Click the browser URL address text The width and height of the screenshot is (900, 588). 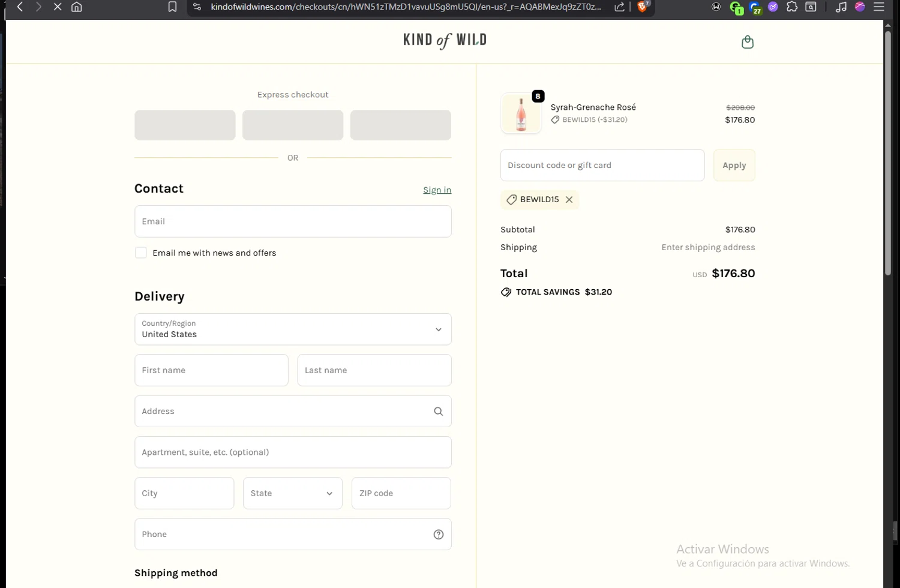[x=406, y=7]
